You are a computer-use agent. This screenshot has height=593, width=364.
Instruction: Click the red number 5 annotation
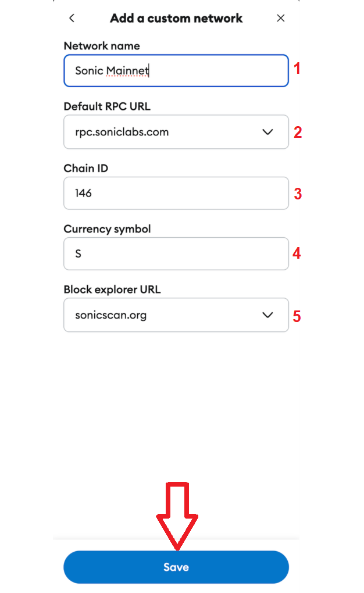coord(297,316)
